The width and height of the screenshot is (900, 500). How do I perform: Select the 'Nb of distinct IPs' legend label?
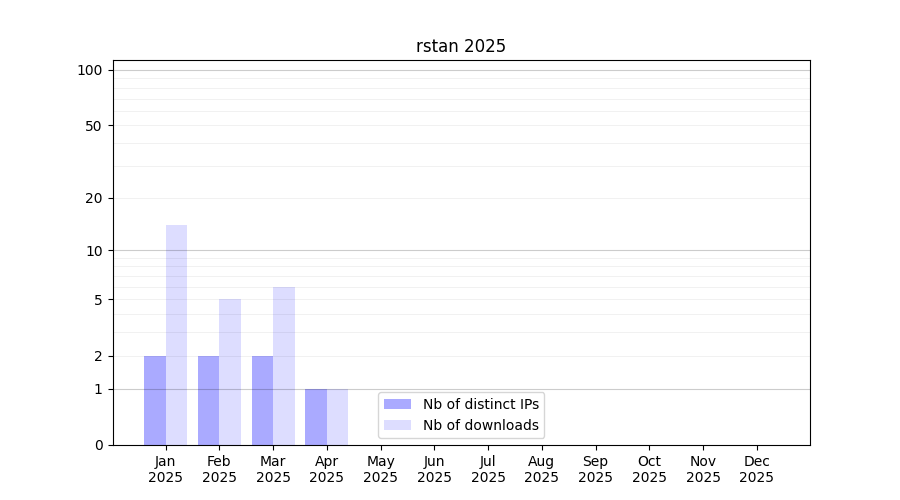pyautogui.click(x=480, y=404)
